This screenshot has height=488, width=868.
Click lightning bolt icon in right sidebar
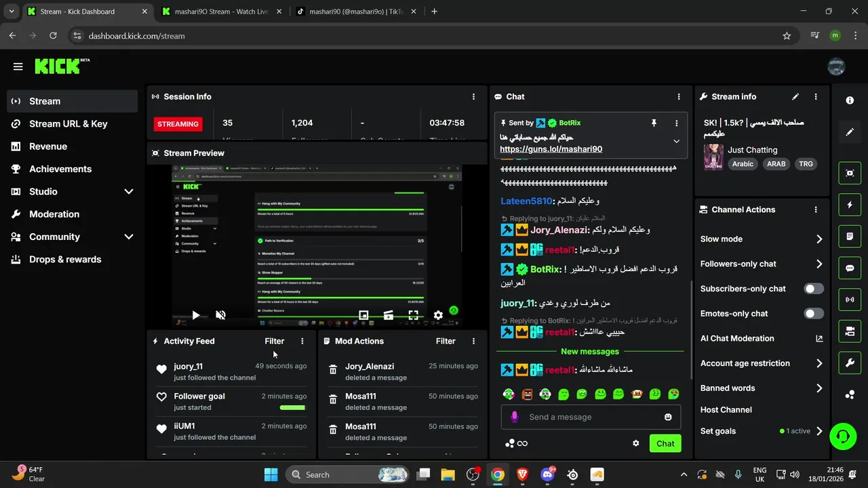(850, 204)
